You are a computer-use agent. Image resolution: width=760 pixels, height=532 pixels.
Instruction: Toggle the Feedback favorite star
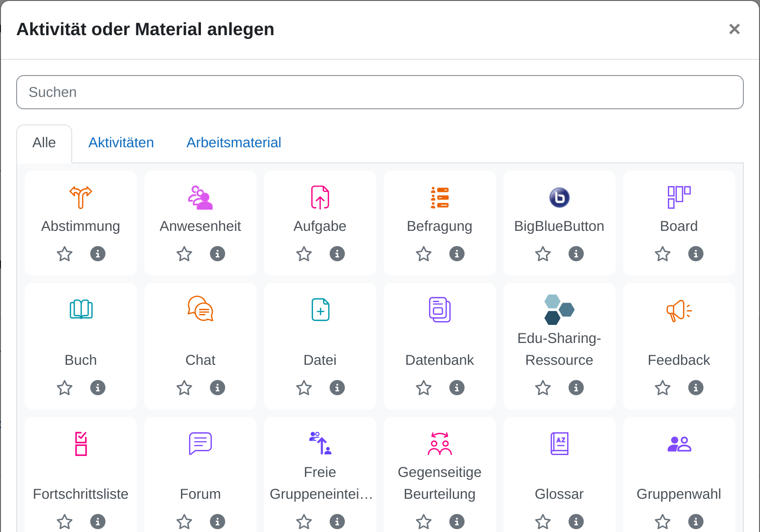(x=663, y=388)
